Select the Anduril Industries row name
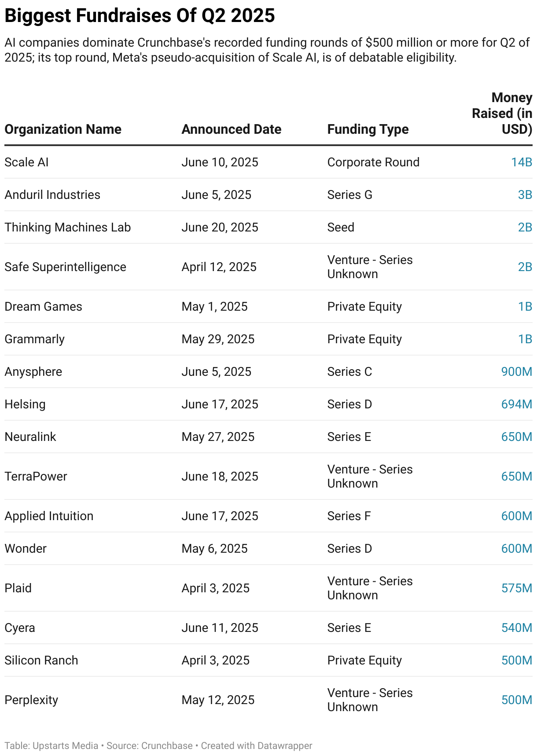The height and width of the screenshot is (756, 537). pyautogui.click(x=52, y=195)
